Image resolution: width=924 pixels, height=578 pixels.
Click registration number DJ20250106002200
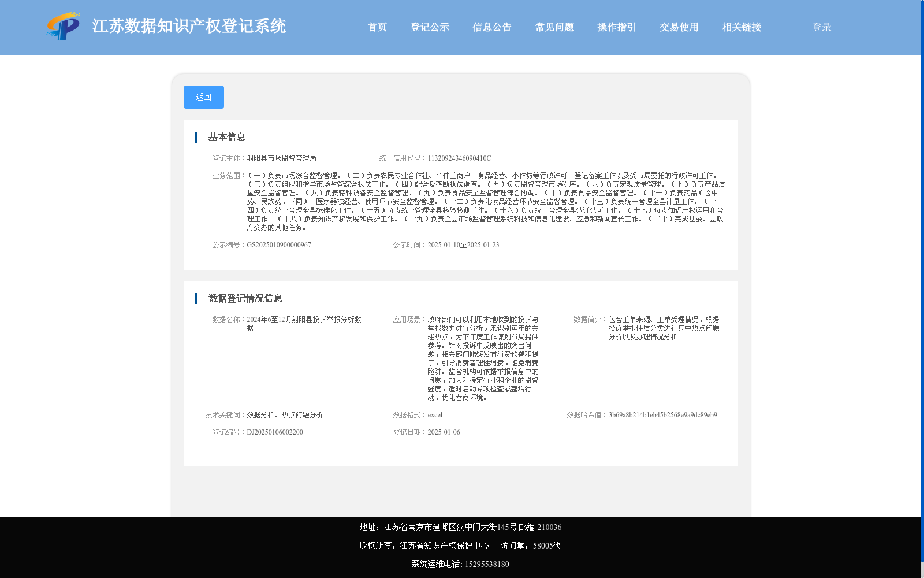tap(275, 432)
